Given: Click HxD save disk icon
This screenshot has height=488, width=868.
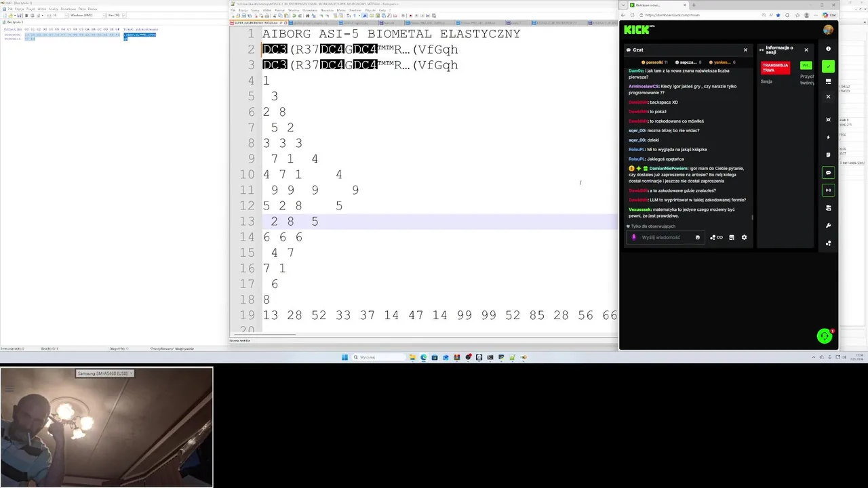Looking at the screenshot, I should click(x=19, y=15).
